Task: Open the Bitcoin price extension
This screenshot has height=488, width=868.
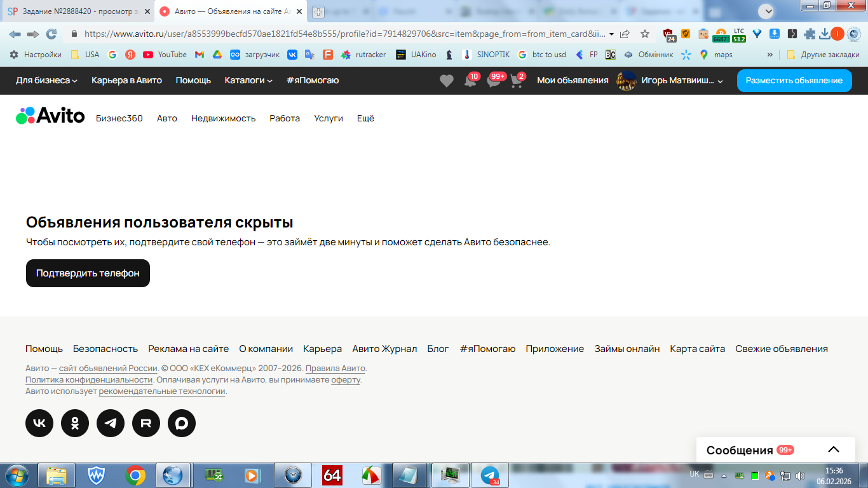Action: (721, 35)
